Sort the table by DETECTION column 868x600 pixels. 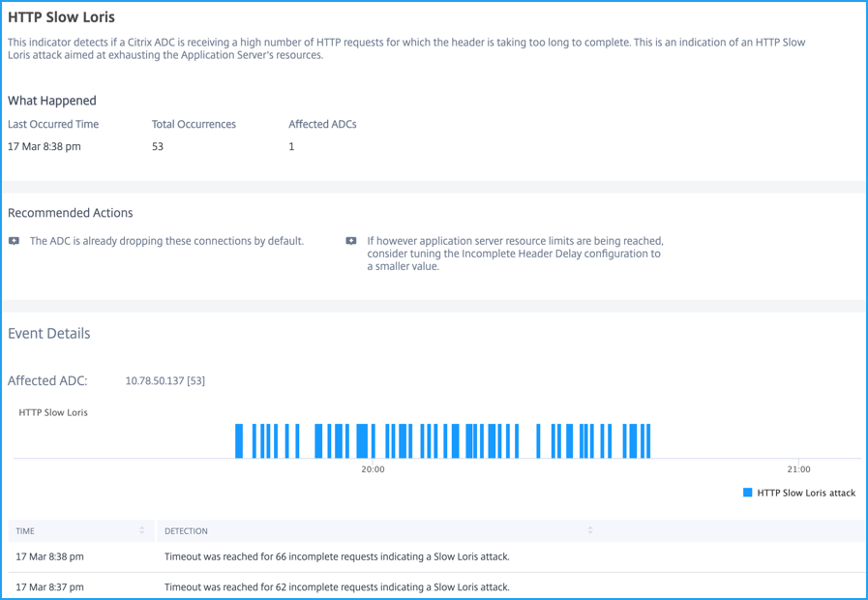[x=590, y=530]
